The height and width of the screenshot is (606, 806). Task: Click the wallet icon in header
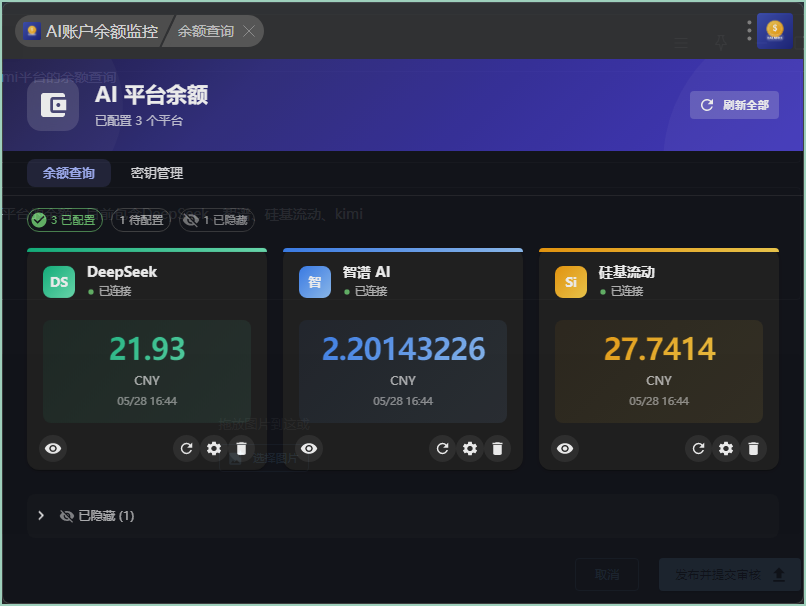click(53, 105)
